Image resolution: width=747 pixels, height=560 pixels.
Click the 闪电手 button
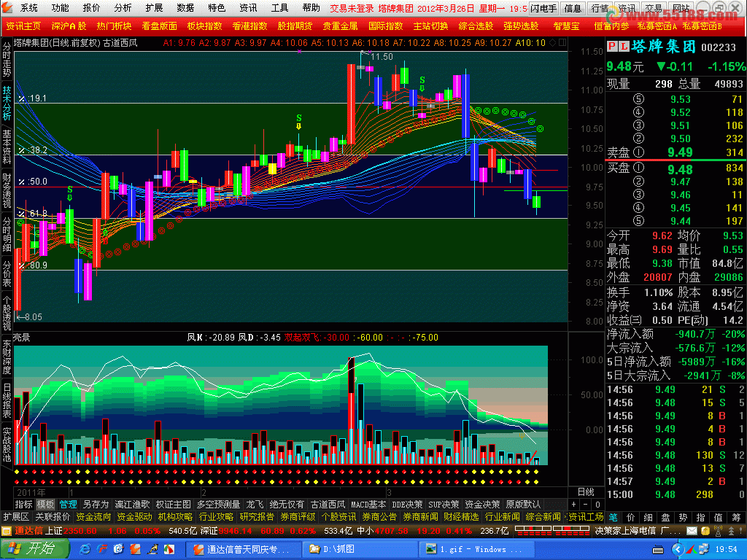coord(543,9)
